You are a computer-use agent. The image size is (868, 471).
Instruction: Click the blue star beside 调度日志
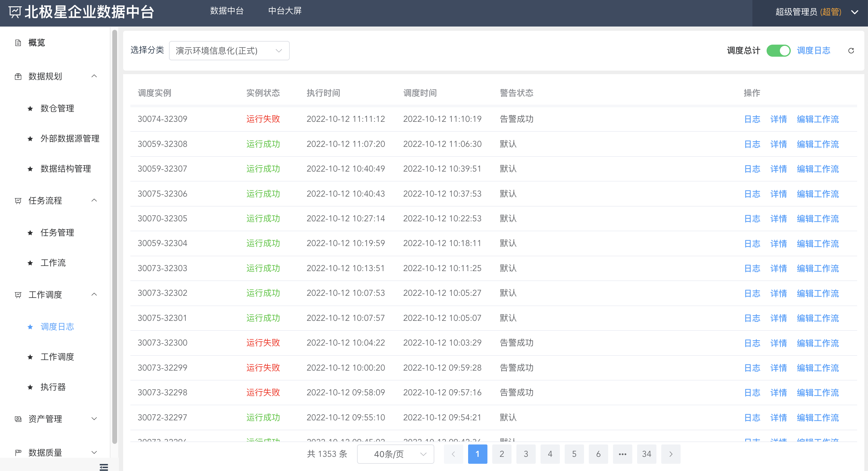[x=30, y=327]
